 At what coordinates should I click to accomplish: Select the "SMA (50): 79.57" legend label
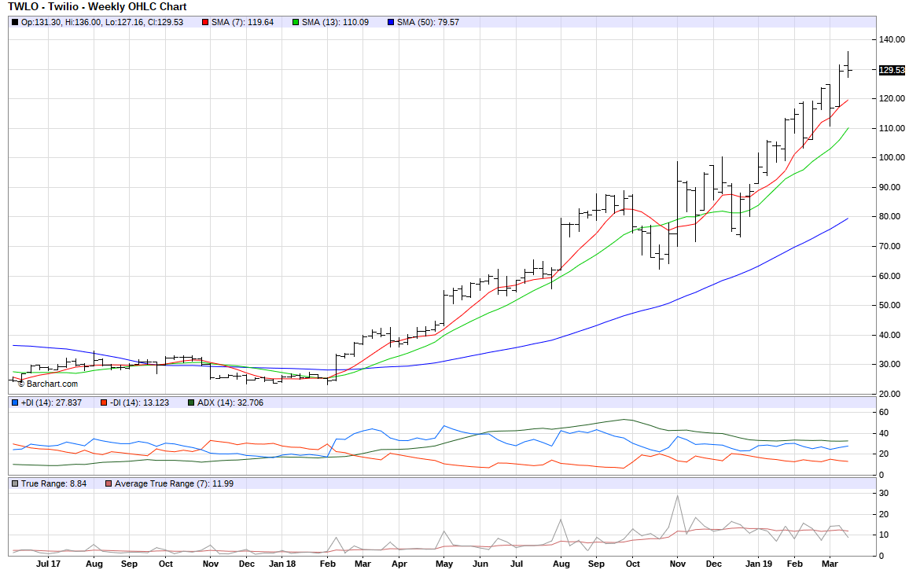(x=428, y=23)
